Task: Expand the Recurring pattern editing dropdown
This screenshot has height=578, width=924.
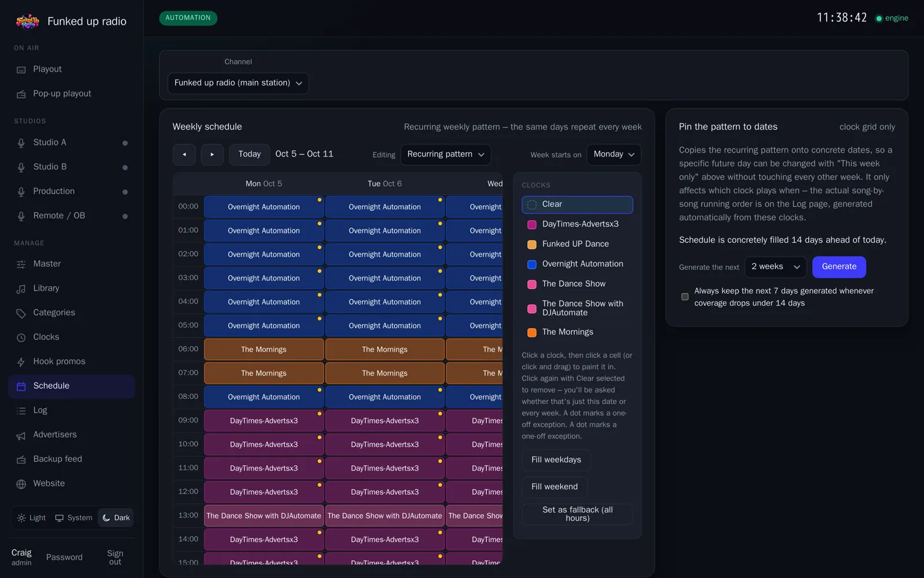Action: coord(446,154)
